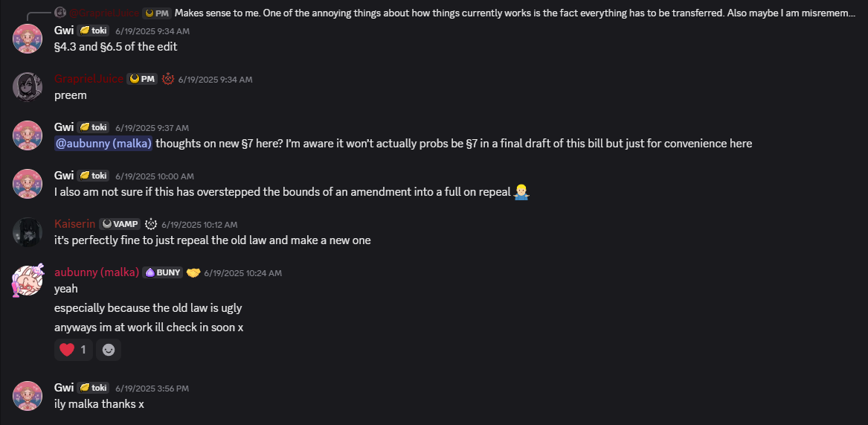Click the red role icon next to GraprielJuice's PM tag

[x=168, y=79]
